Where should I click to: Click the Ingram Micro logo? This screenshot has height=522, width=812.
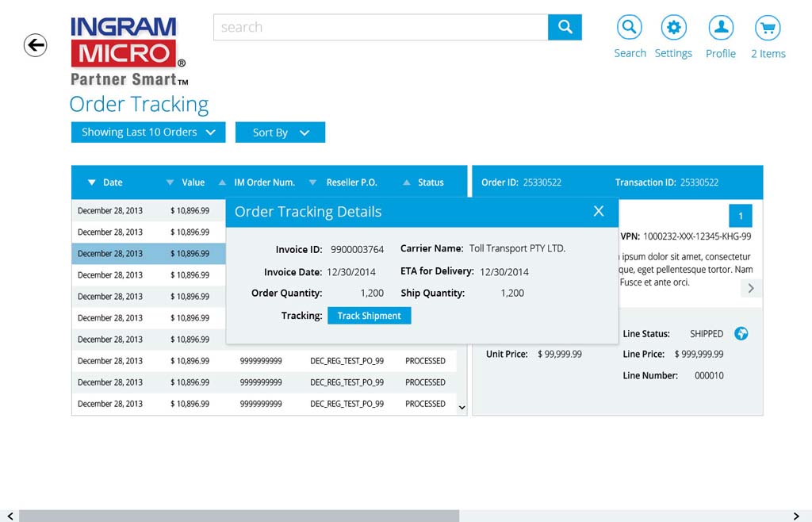[x=127, y=49]
